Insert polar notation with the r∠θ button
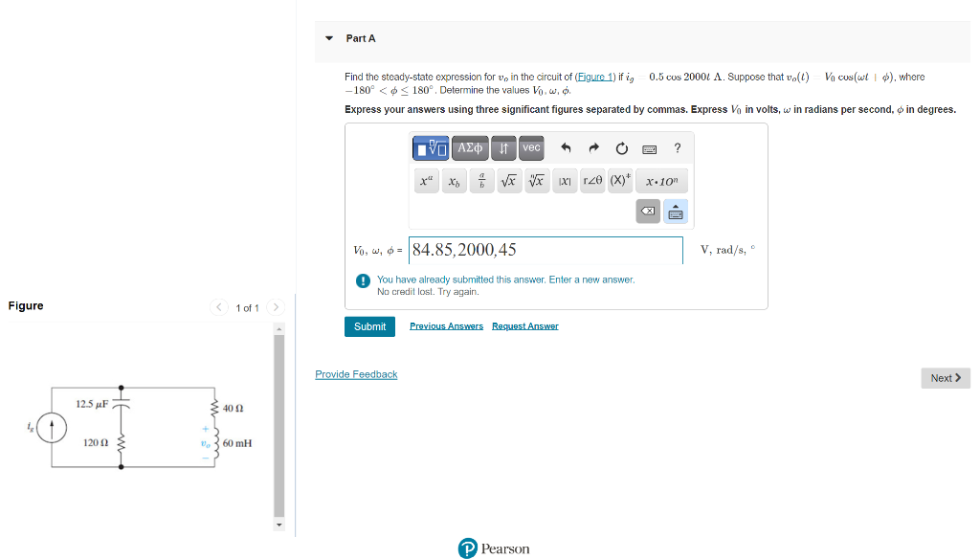The width and height of the screenshot is (980, 559). point(590,180)
